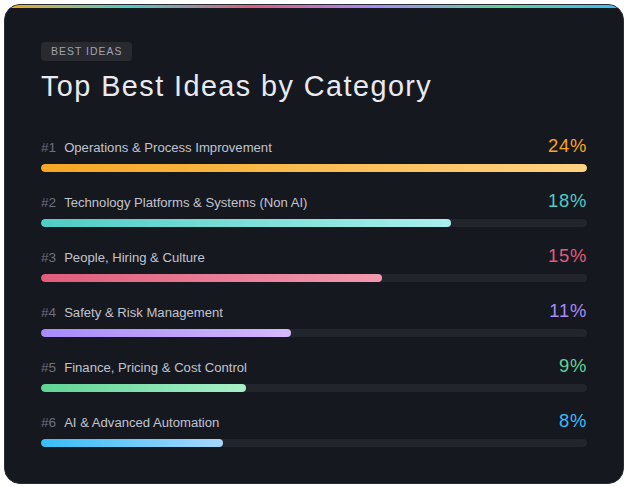Image resolution: width=628 pixels, height=487 pixels.
Task: Choose the Finance, Pricing & Cost Control label
Action: point(155,368)
